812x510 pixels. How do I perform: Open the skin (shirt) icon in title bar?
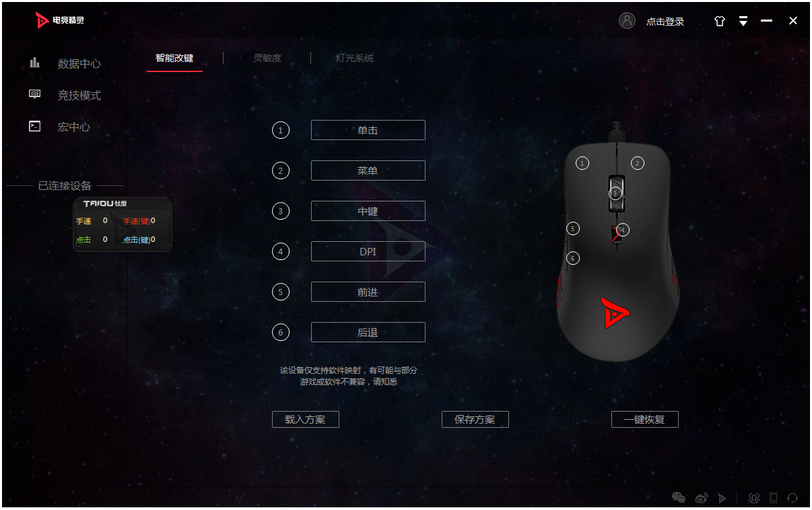click(720, 21)
